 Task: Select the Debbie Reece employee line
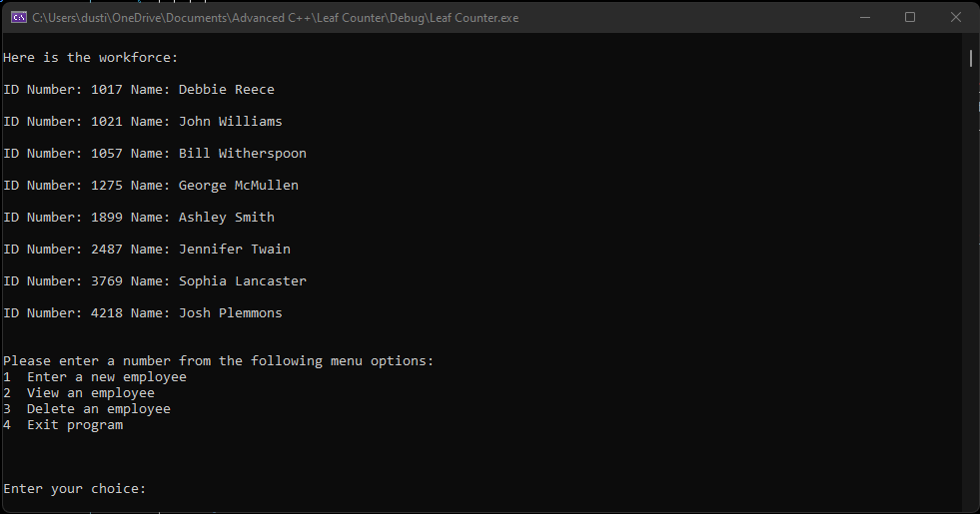click(x=139, y=90)
